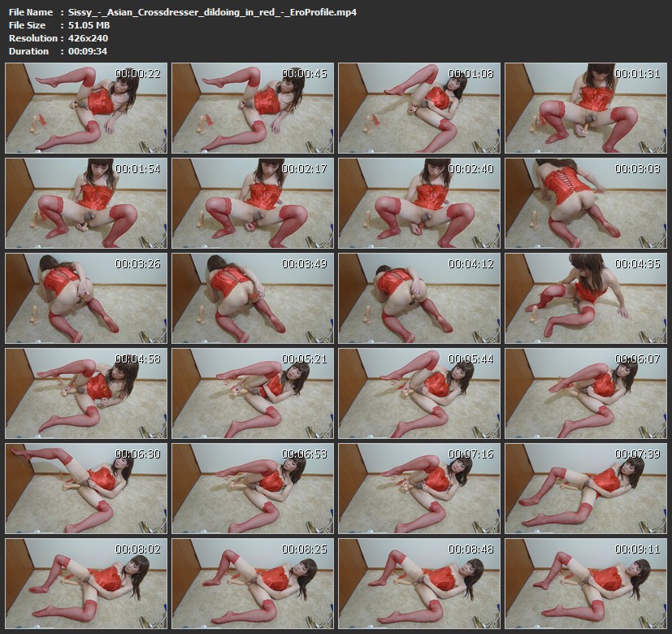Image resolution: width=672 pixels, height=634 pixels.
Task: Select the resolution value 426x240
Action: click(88, 38)
